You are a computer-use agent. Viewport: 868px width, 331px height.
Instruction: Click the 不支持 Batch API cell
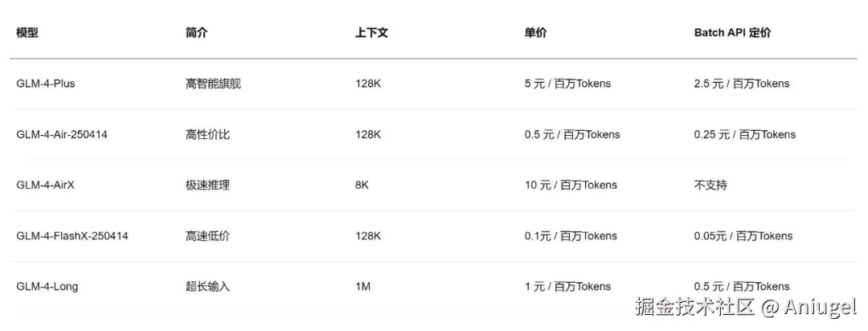tap(710, 185)
